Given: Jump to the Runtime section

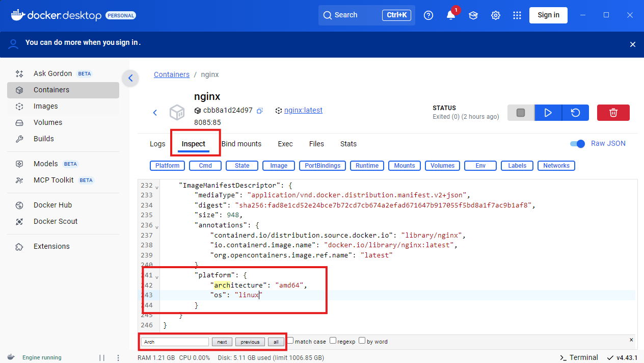Looking at the screenshot, I should tap(367, 166).
